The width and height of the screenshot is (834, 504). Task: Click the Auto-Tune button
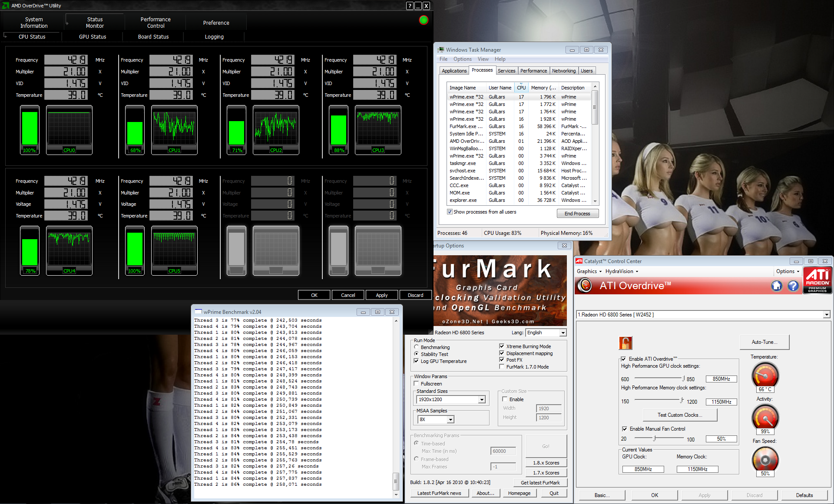click(764, 342)
